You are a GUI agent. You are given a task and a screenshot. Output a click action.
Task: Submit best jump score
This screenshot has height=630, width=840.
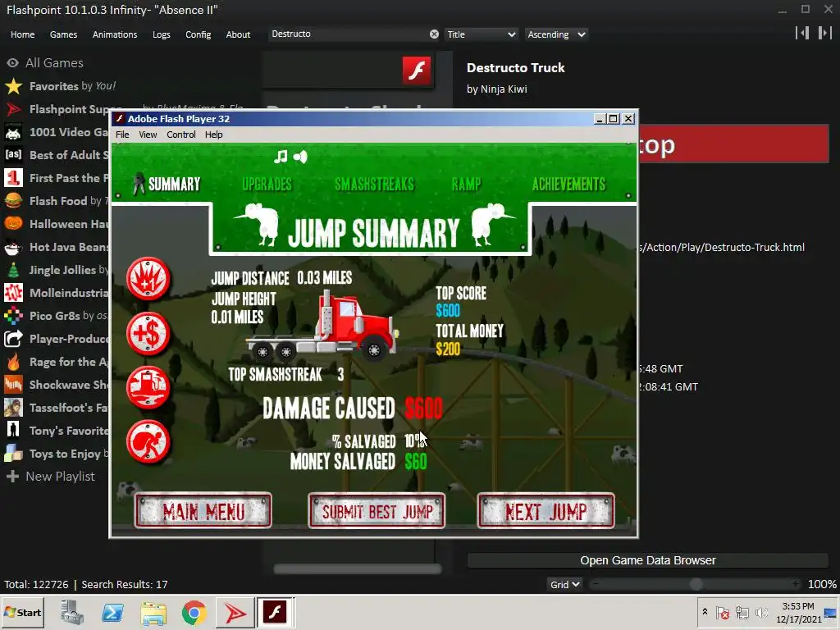pyautogui.click(x=377, y=511)
